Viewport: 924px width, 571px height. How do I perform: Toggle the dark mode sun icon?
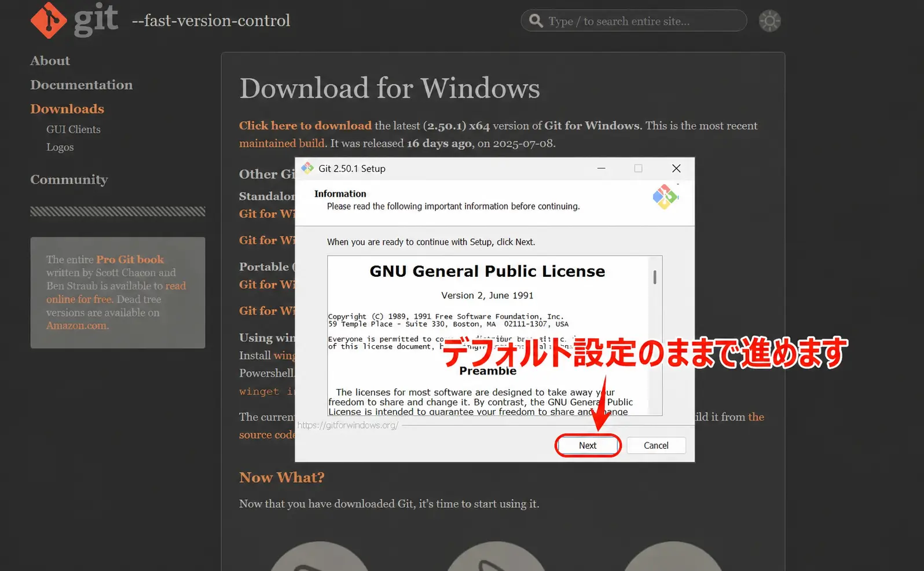point(769,21)
